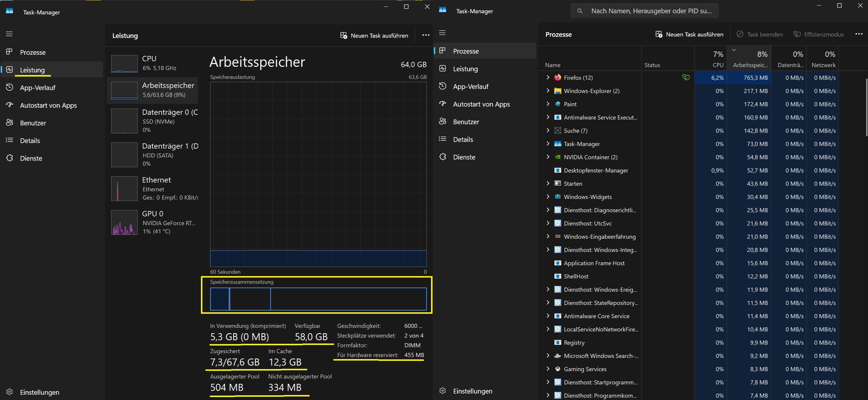Open the hamburger navigation menu in left Task-Manager
This screenshot has width=868, height=400.
[9, 34]
